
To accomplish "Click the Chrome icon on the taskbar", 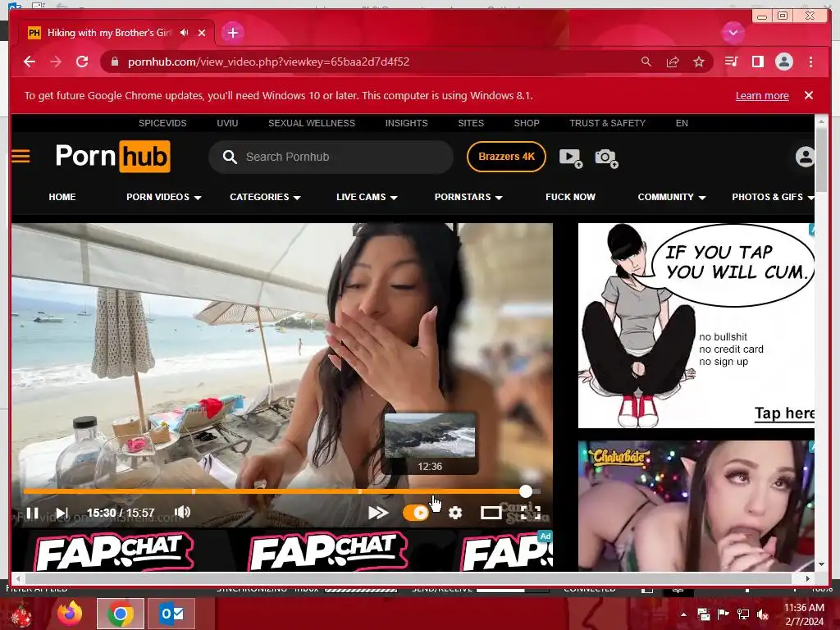I will pyautogui.click(x=121, y=614).
